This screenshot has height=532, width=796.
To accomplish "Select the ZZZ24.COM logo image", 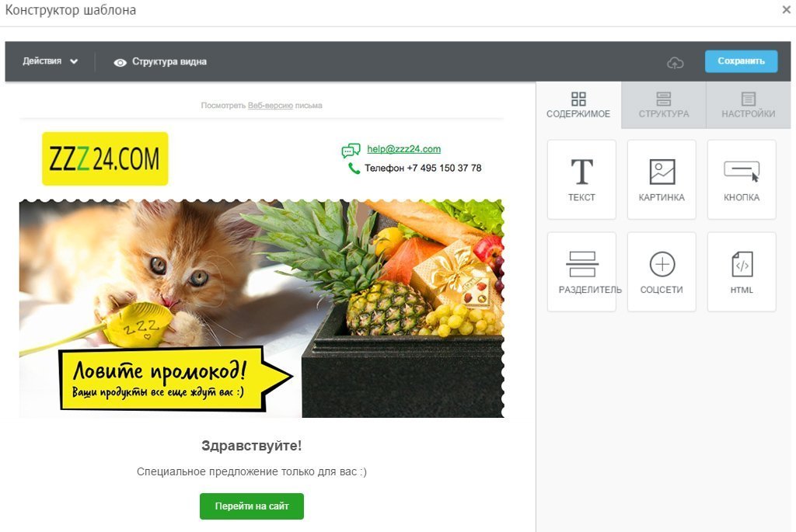I will pos(105,158).
